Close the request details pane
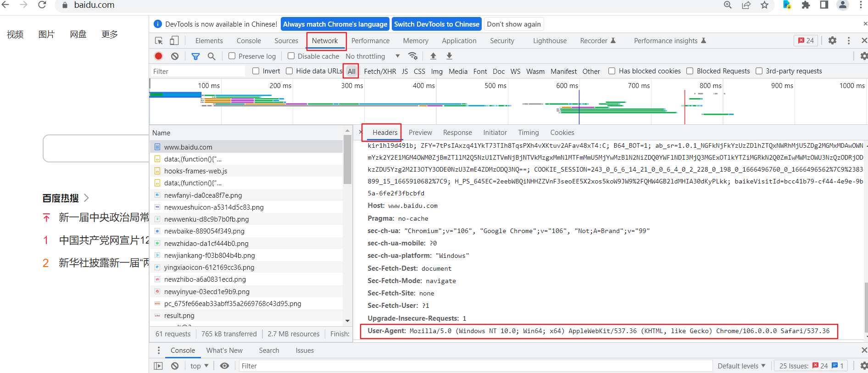 361,132
